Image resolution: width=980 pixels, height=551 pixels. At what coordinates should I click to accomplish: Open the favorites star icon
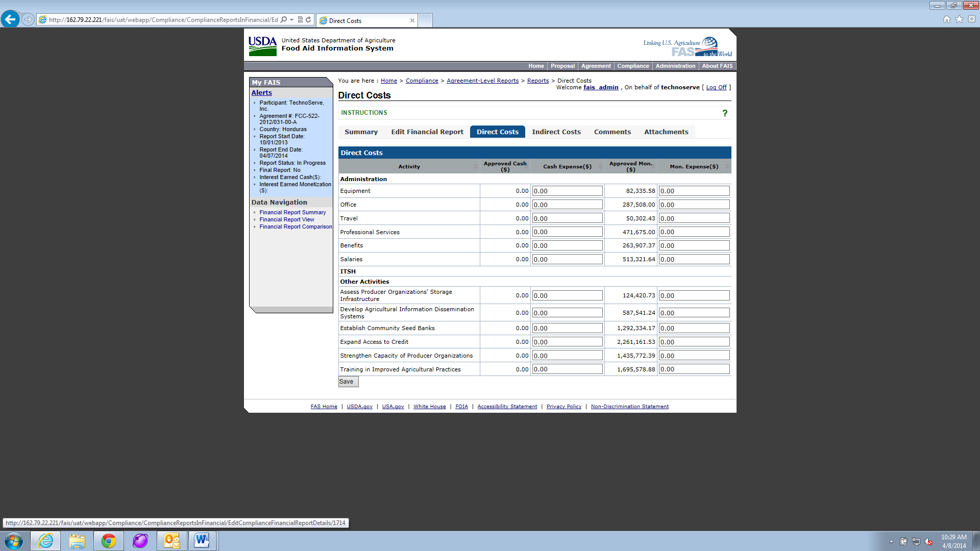[x=959, y=19]
